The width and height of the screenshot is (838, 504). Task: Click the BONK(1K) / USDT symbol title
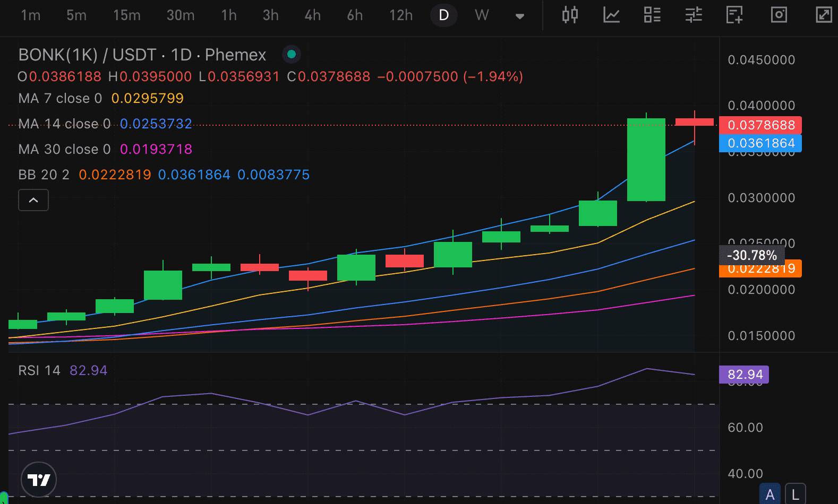142,55
